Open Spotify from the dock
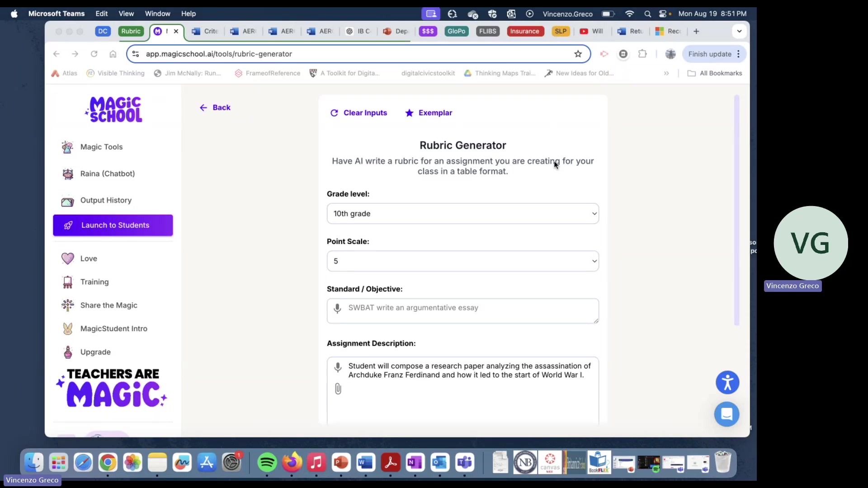 tap(267, 463)
